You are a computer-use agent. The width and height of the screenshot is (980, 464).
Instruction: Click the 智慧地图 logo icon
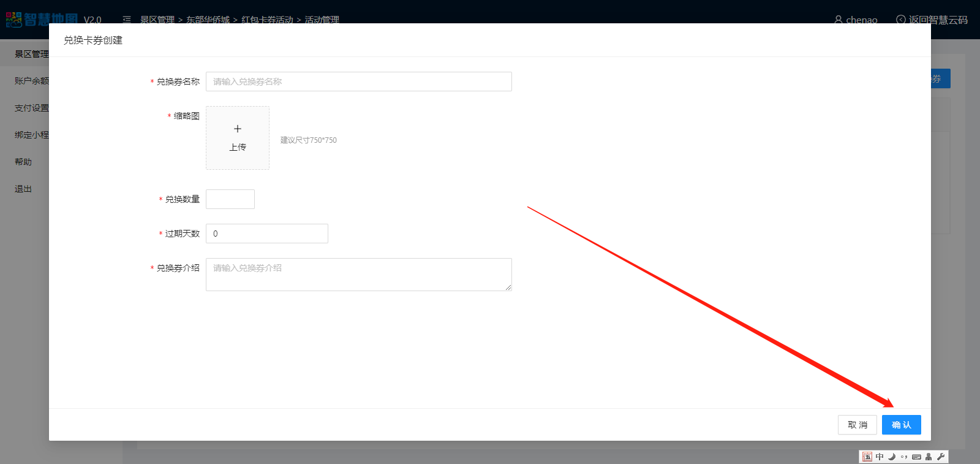pos(14,20)
